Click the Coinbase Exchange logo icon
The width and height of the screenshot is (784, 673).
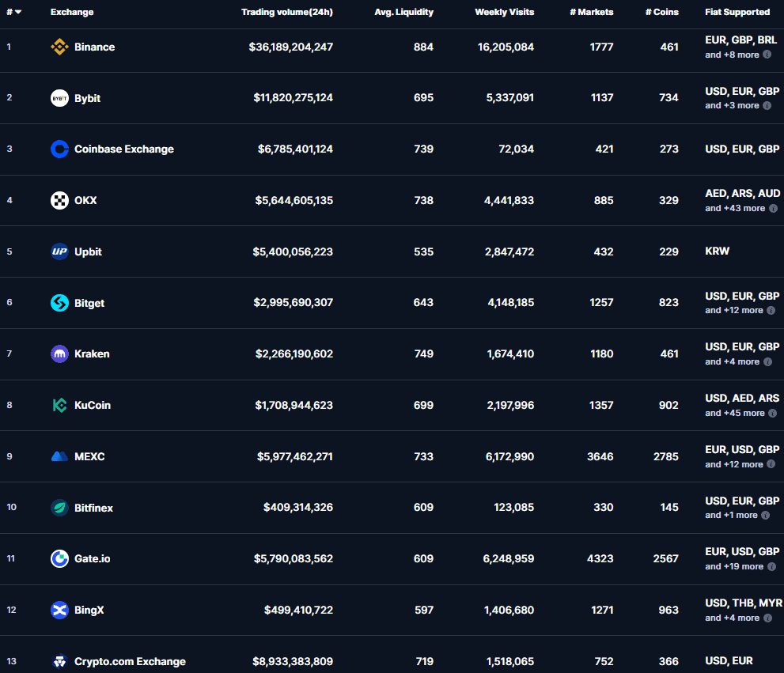click(59, 149)
